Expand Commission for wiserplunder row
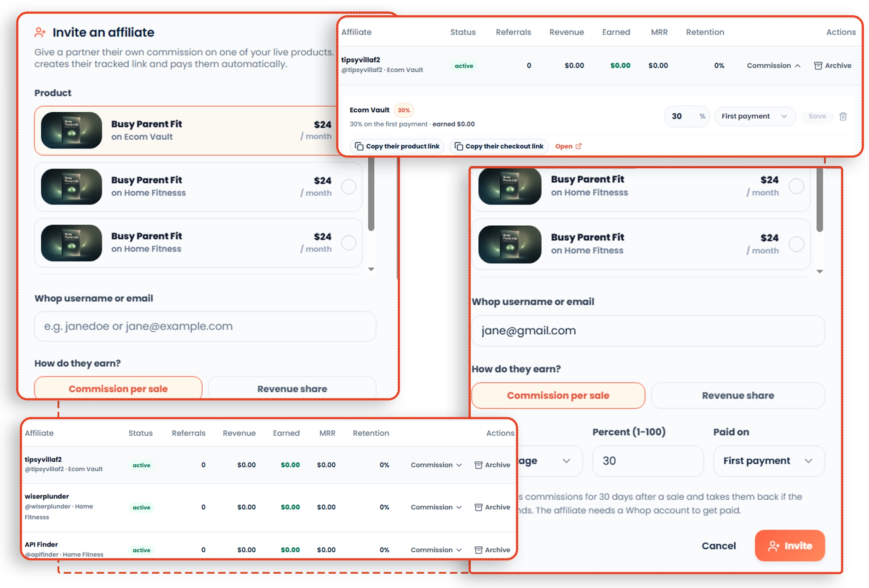Screen dimensions: 869x588 click(x=436, y=507)
